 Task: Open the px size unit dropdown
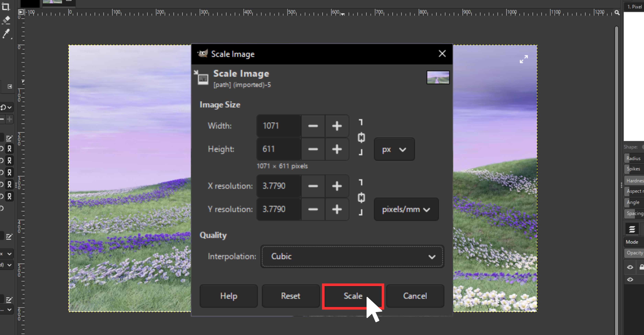click(x=394, y=149)
